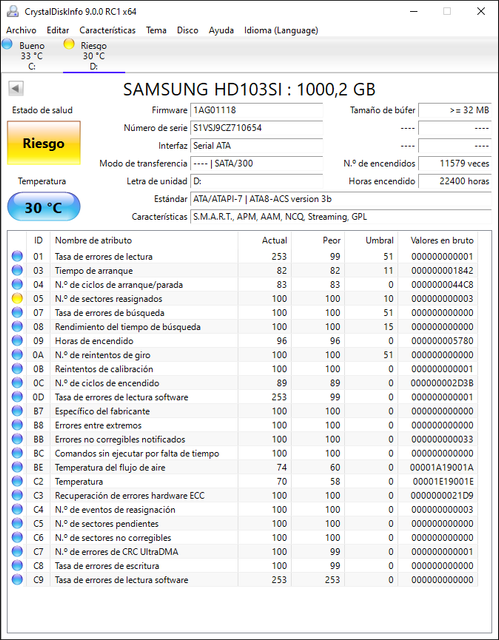
Task: Open the Tema menu
Action: point(156,30)
